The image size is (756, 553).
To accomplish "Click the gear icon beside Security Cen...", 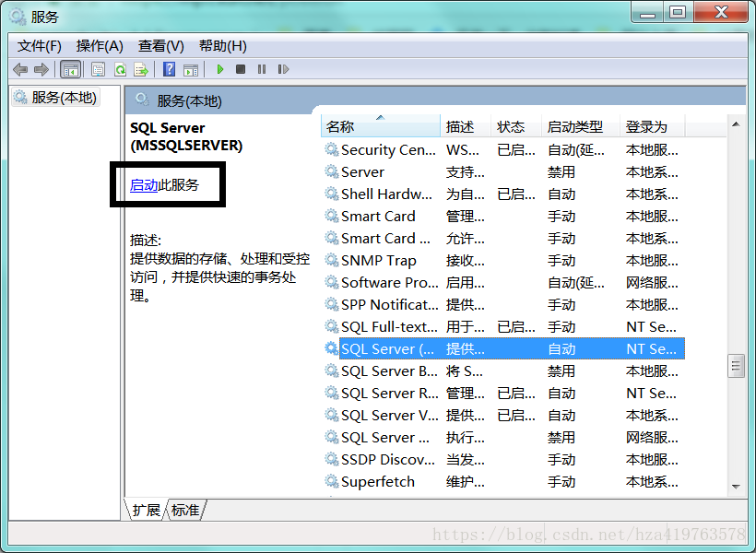I will 331,149.
